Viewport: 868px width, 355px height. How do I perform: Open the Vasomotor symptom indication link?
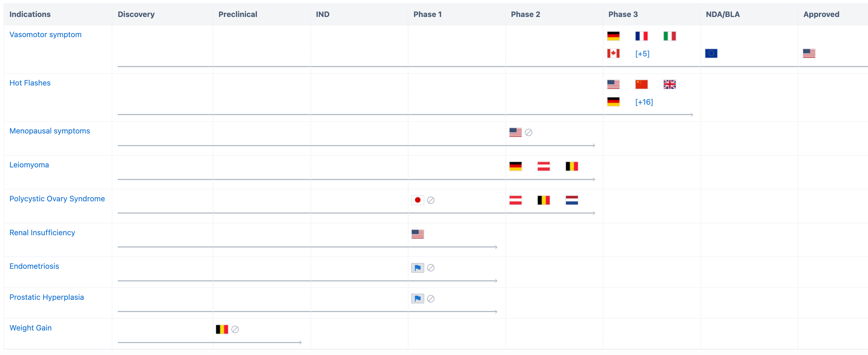pyautogui.click(x=45, y=35)
